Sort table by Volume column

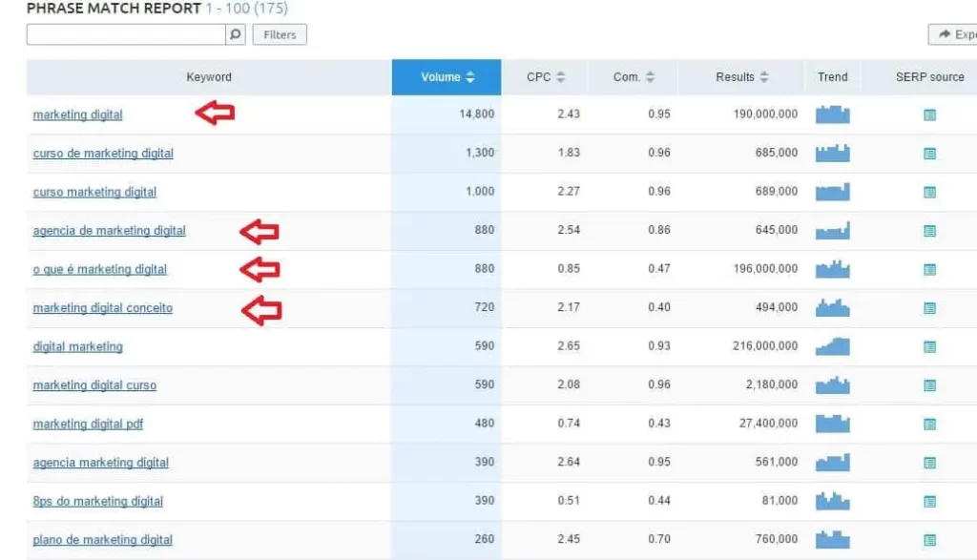447,77
